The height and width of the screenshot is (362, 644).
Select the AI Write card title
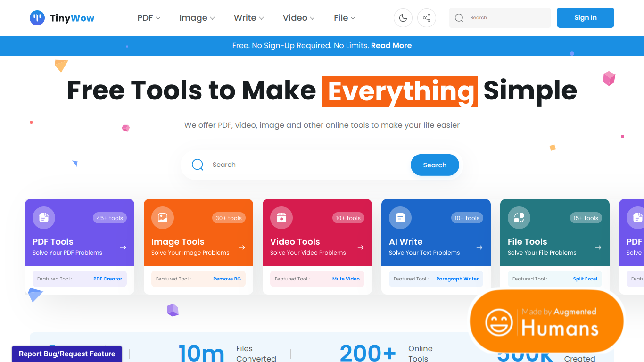coord(405,242)
